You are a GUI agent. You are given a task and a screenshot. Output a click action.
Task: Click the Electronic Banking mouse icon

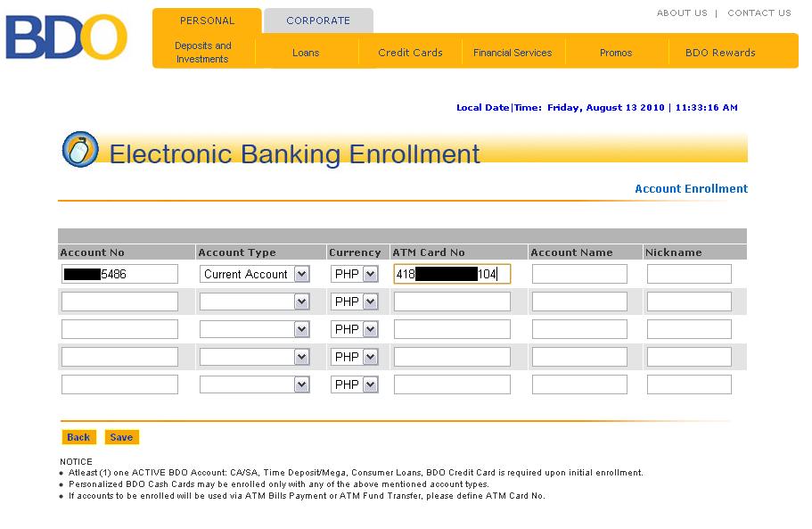80,150
